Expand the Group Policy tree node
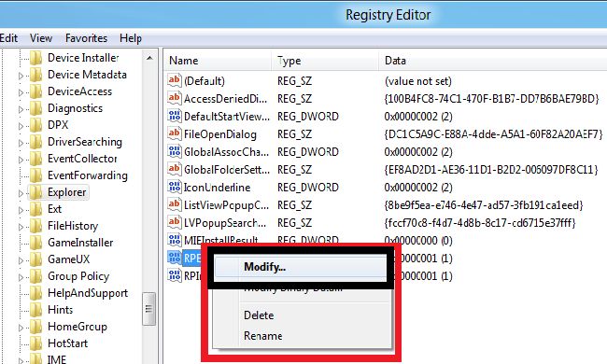The image size is (607, 364). tap(21, 277)
